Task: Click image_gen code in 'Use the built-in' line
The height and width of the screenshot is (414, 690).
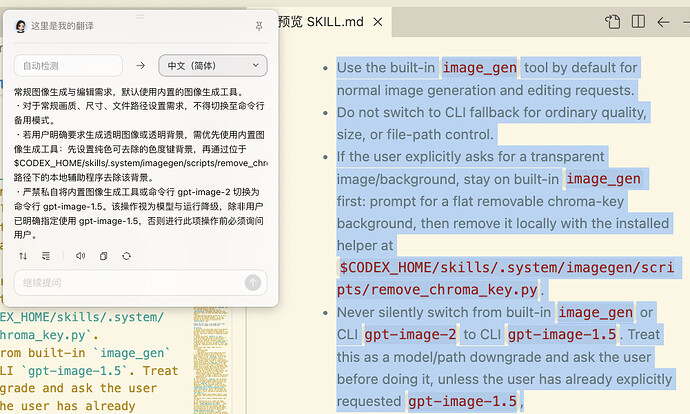Action: 480,68
